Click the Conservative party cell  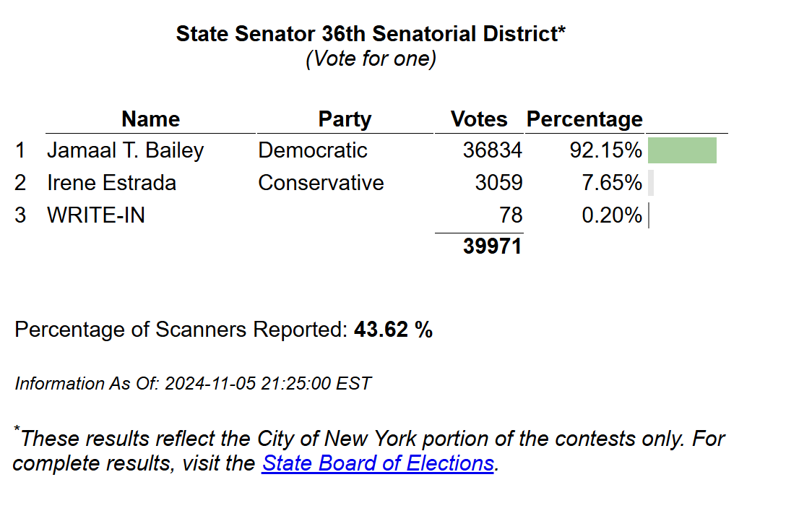click(x=321, y=183)
